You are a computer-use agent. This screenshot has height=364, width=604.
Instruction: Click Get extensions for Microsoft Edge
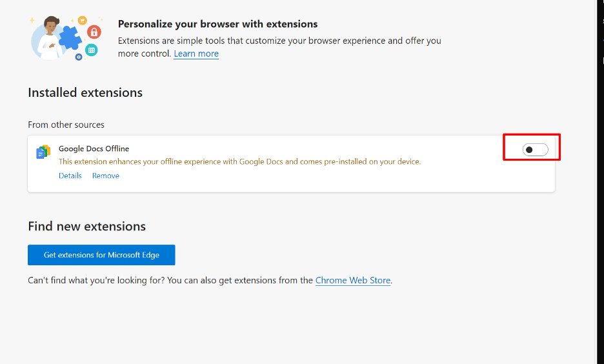(x=101, y=255)
